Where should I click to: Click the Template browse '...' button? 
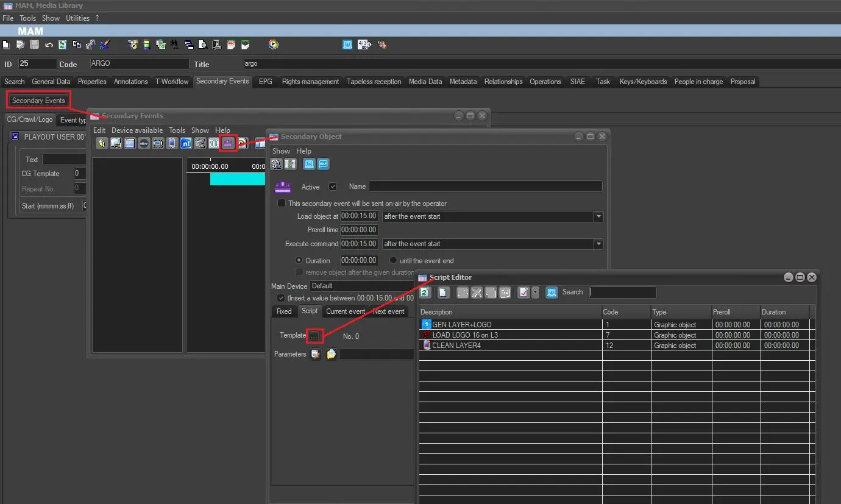tap(314, 336)
